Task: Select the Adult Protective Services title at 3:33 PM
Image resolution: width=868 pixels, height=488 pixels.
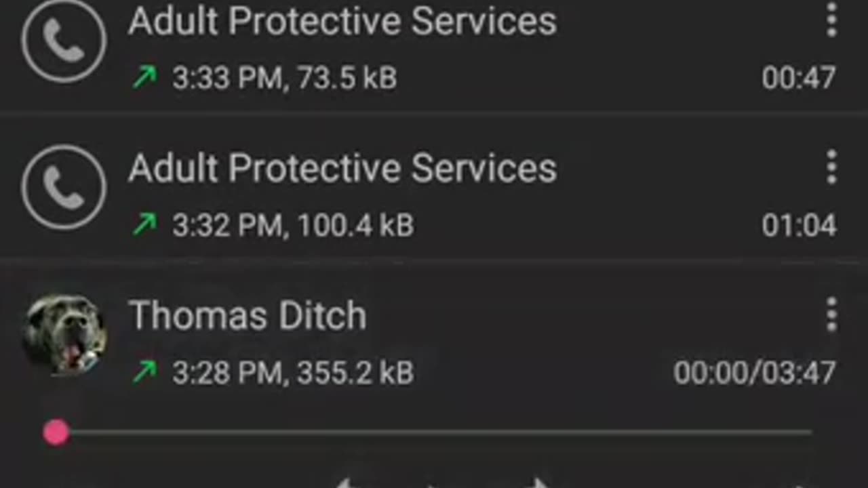Action: (342, 21)
